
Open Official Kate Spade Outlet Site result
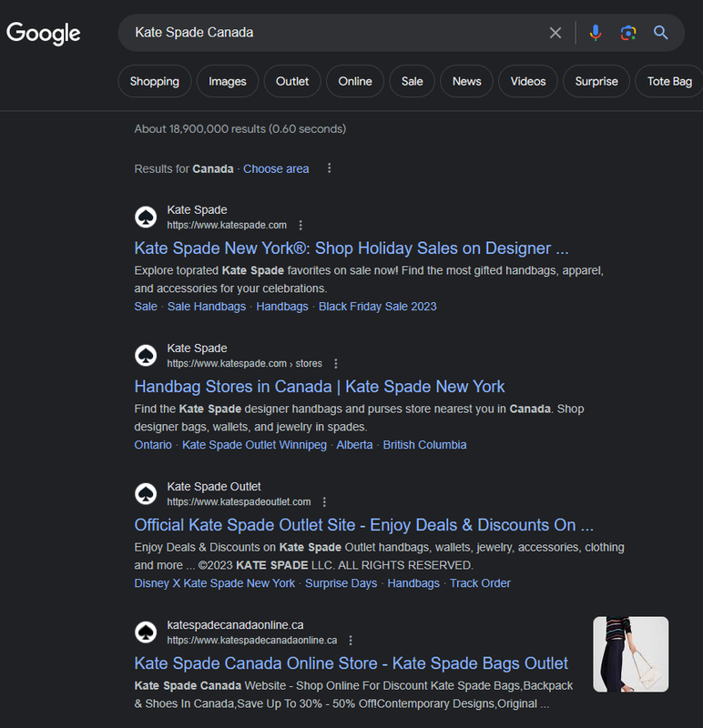364,525
